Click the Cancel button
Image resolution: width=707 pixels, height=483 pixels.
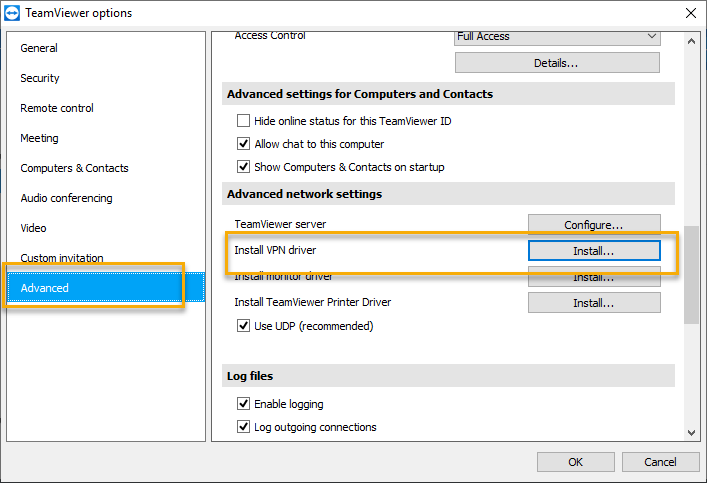coord(660,462)
